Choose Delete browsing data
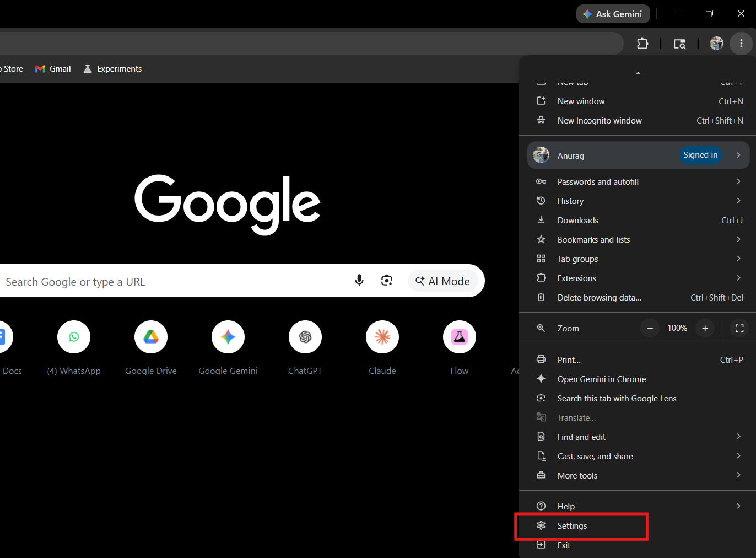The width and height of the screenshot is (756, 558). (638, 298)
